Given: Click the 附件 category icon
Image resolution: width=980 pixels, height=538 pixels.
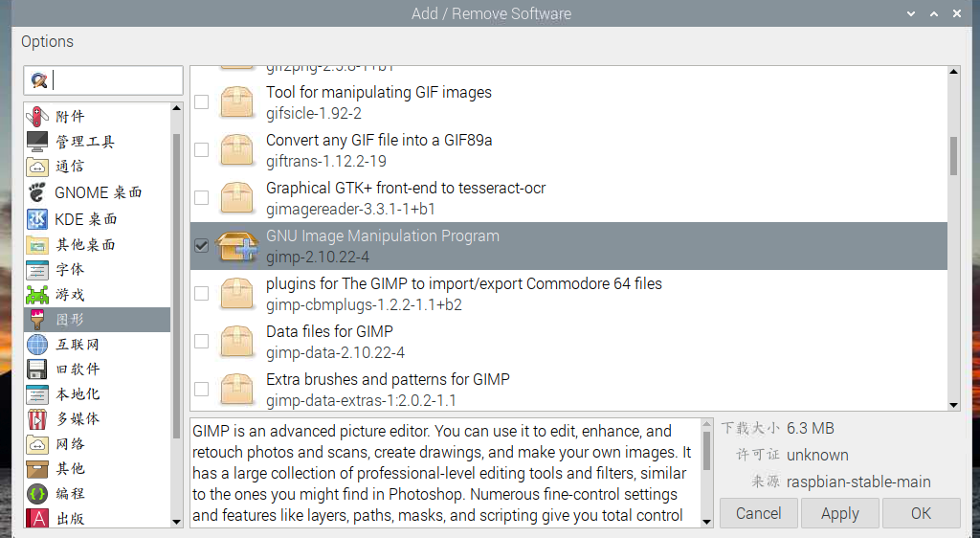Looking at the screenshot, I should (x=37, y=117).
